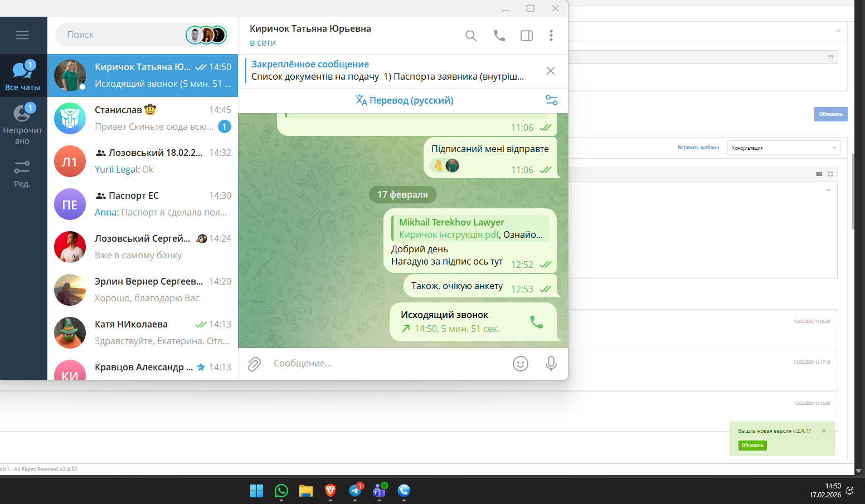865x504 pixels.
Task: Click fullscreen icon of the background editor
Action: pyautogui.click(x=830, y=174)
